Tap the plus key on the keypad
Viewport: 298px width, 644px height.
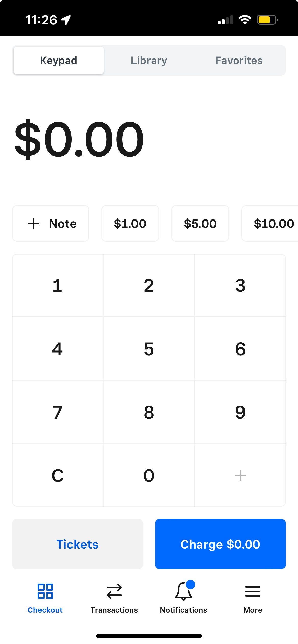pos(240,475)
